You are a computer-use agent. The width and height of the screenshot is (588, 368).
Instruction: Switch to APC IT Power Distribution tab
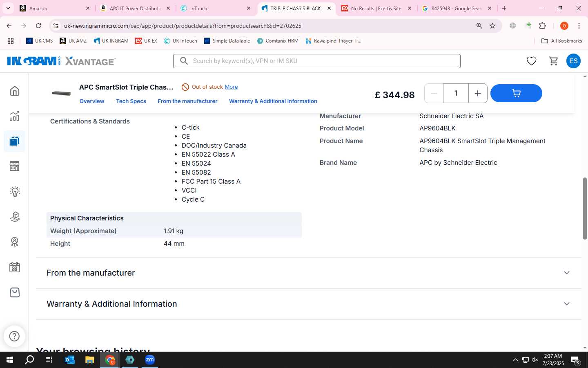click(135, 8)
